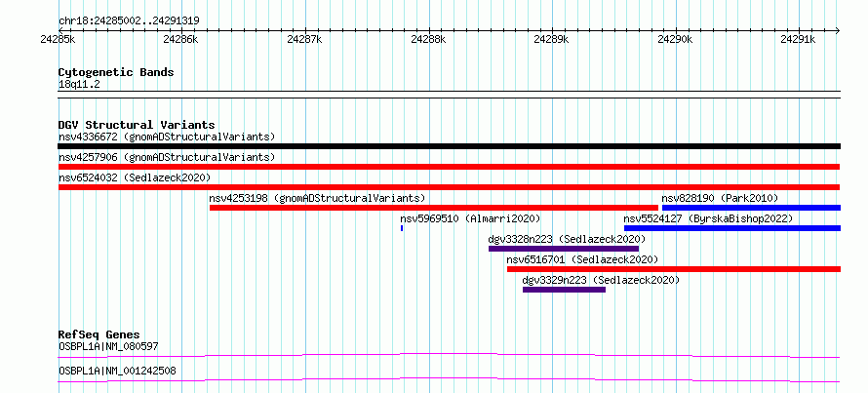Open the dgv3328n223 (Sedlazeck2020) label

(x=567, y=239)
